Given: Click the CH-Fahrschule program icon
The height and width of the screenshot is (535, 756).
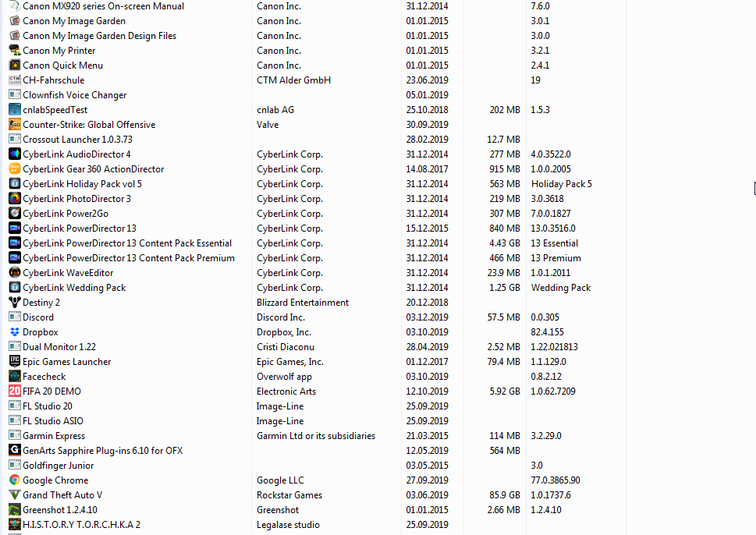Looking at the screenshot, I should tap(15, 80).
